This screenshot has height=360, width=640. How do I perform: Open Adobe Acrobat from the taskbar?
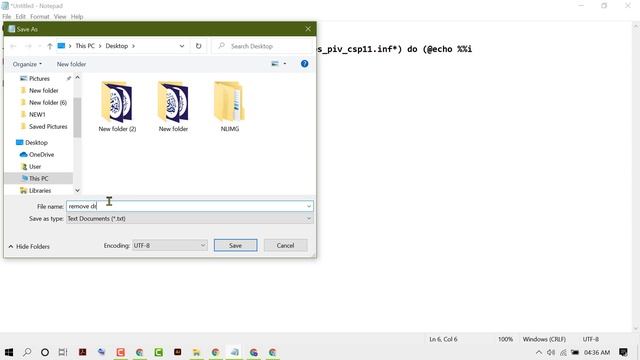[82, 352]
